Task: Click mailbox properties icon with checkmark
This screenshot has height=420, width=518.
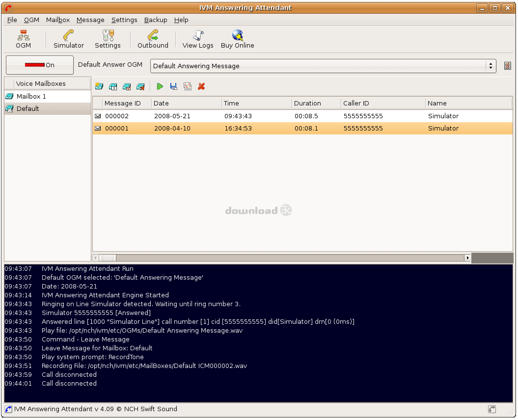Action: [x=127, y=86]
